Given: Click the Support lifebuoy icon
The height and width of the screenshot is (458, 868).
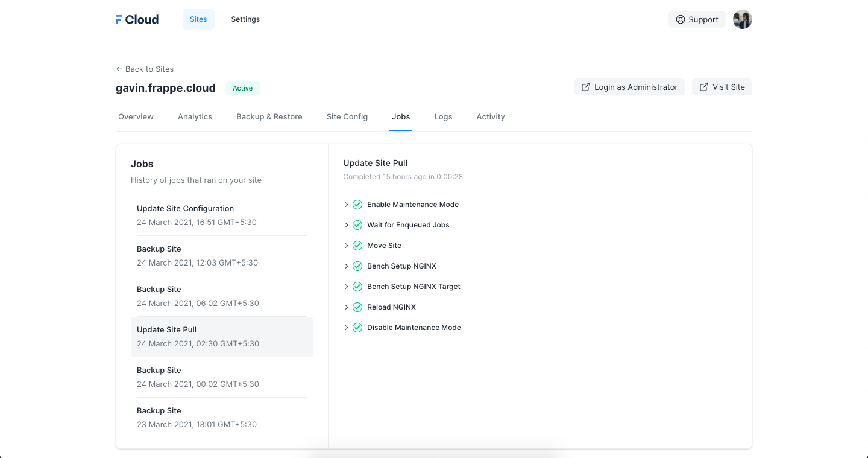Looking at the screenshot, I should (x=681, y=19).
